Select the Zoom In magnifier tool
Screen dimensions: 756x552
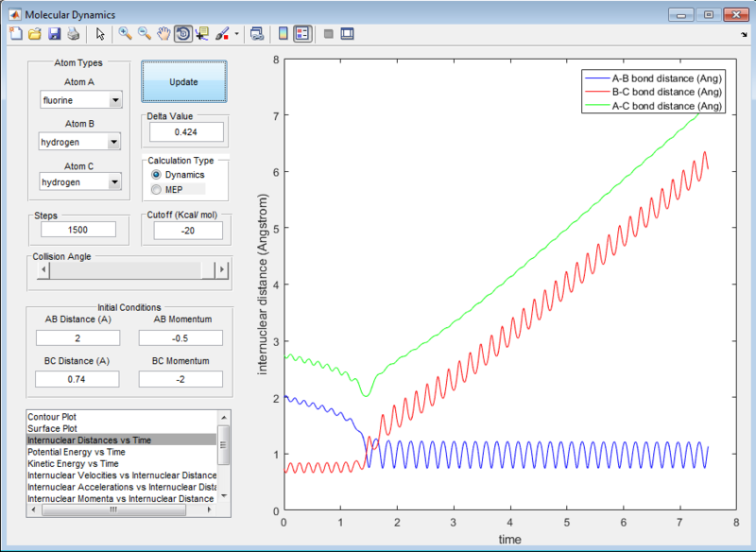(125, 34)
